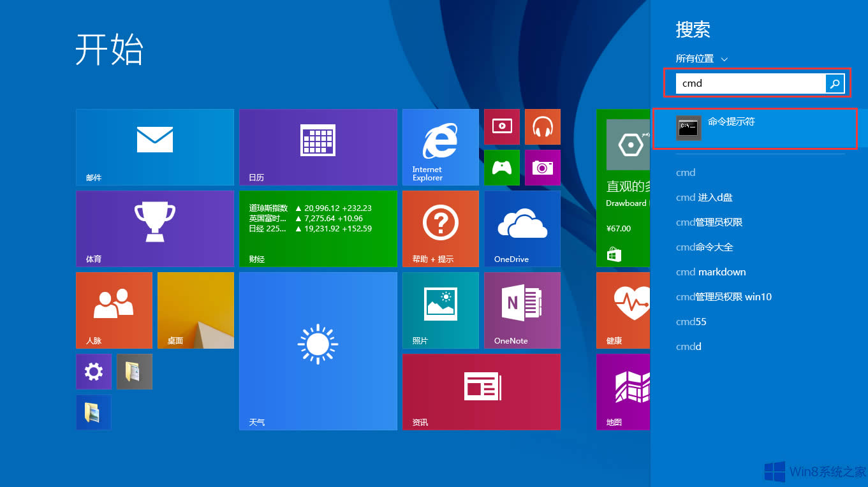Open the 健康 health tile
868x487 pixels.
(x=622, y=310)
